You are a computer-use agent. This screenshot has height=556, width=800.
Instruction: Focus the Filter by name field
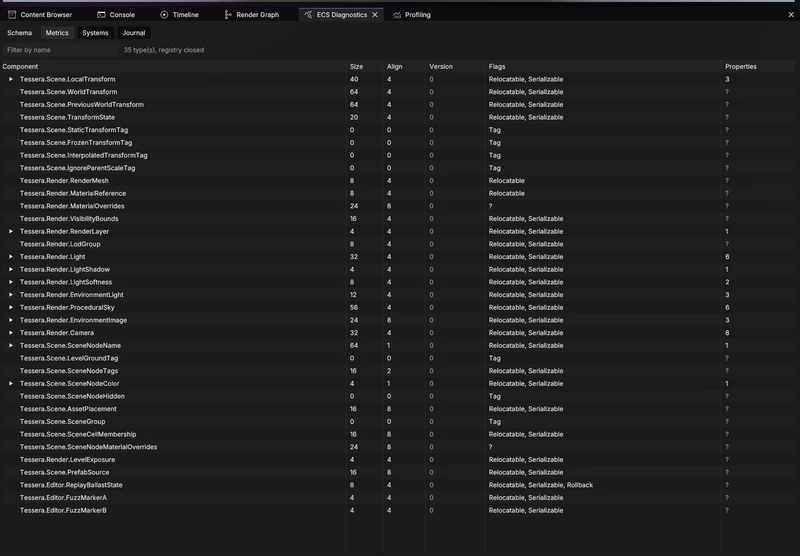pos(61,50)
